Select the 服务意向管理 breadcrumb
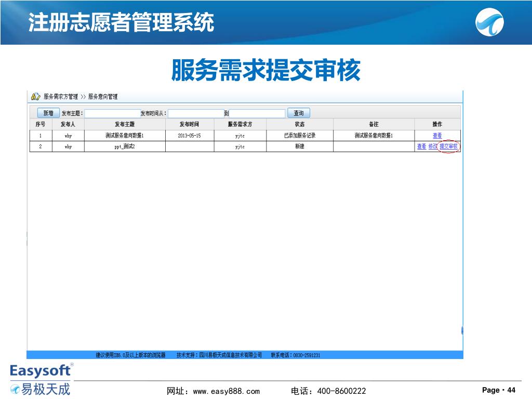This screenshot has height=399, width=532. (103, 97)
